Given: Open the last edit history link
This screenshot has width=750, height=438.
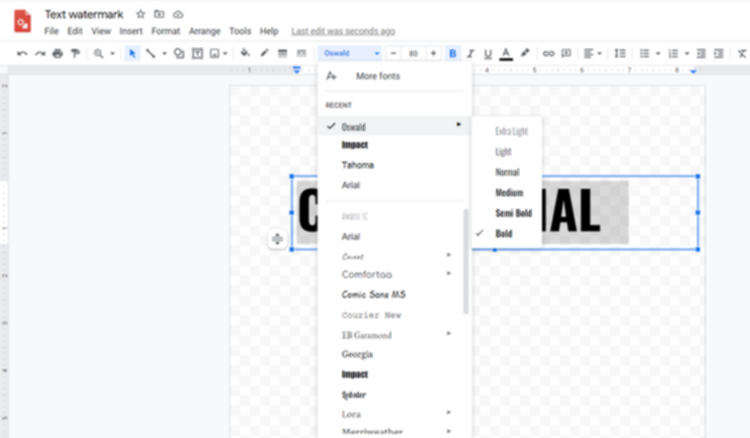Looking at the screenshot, I should click(x=343, y=32).
